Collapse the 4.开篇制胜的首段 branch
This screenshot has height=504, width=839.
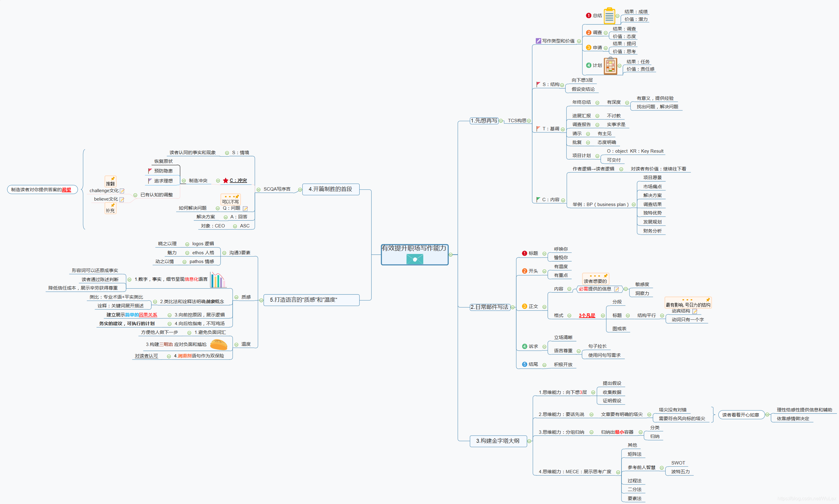[300, 189]
